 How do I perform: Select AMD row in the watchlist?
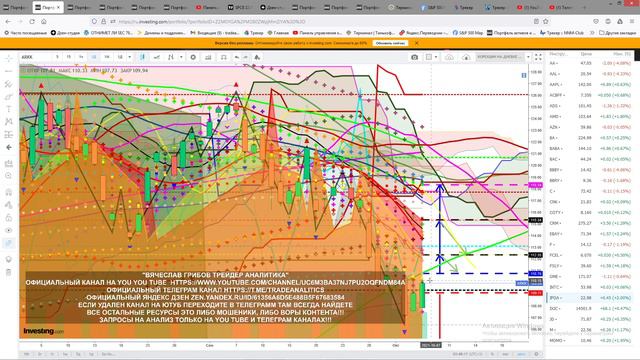[x=590, y=116]
